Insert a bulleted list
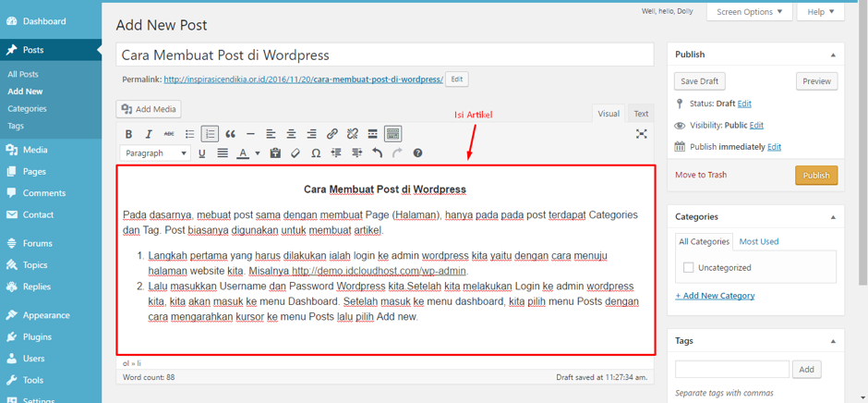The image size is (868, 403). point(190,134)
